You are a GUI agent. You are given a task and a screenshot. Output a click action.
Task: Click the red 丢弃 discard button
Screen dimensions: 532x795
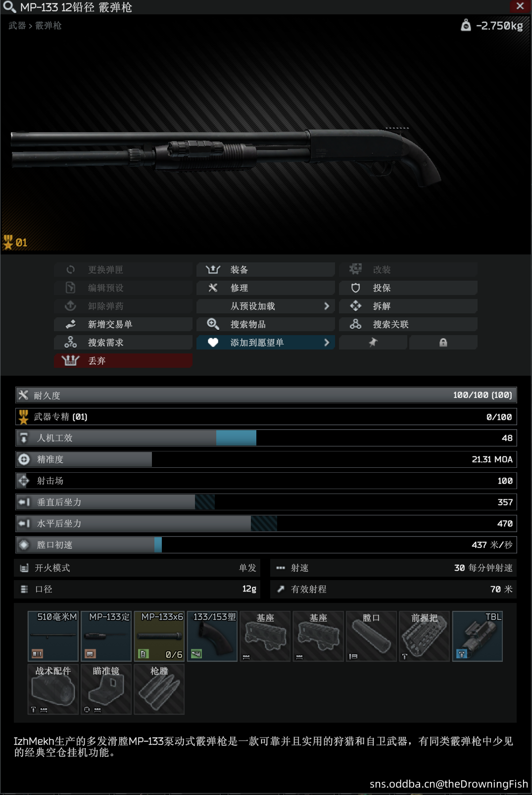tap(123, 360)
